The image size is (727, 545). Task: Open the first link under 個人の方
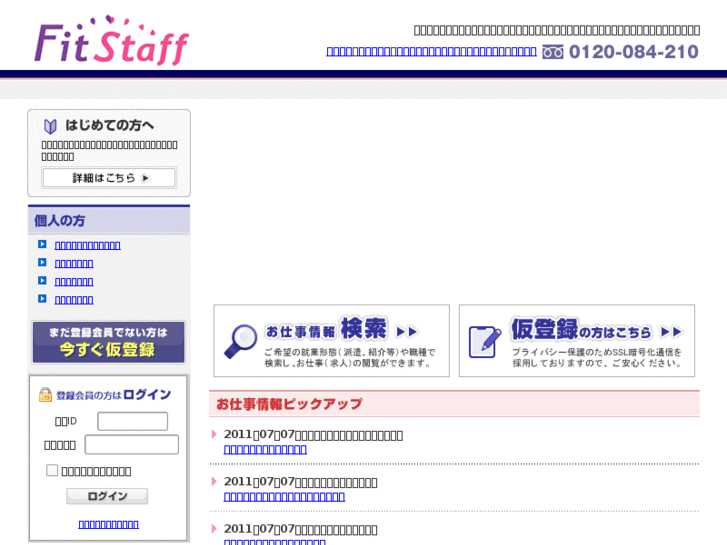pos(88,245)
